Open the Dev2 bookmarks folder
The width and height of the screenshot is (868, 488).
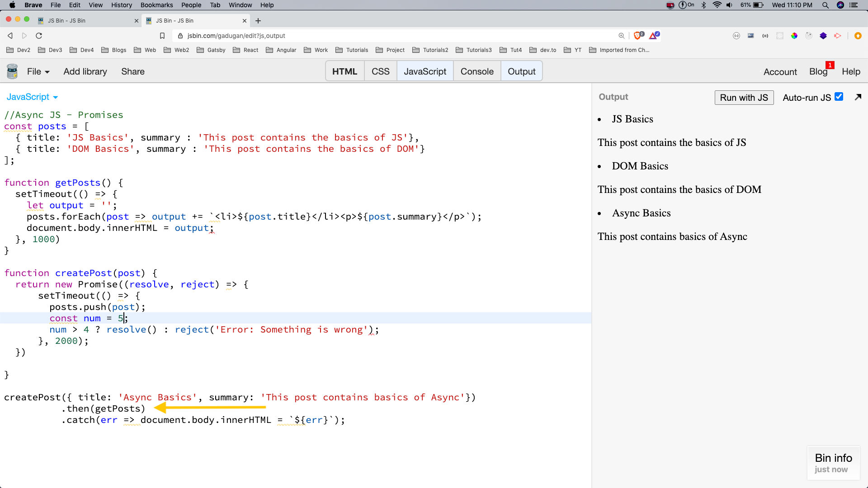pos(19,50)
